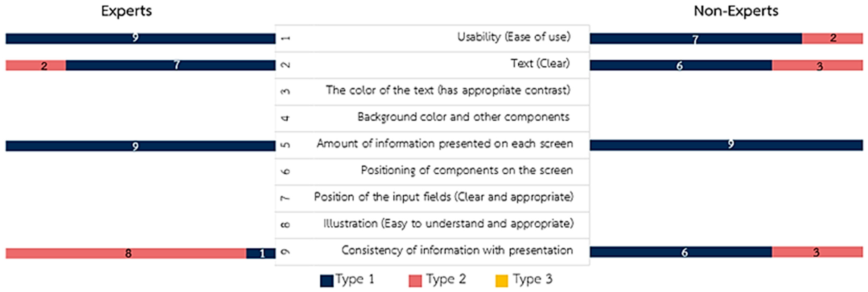Select navy Experts segment in Text (Clear) row
The image size is (868, 292).
coord(170,65)
